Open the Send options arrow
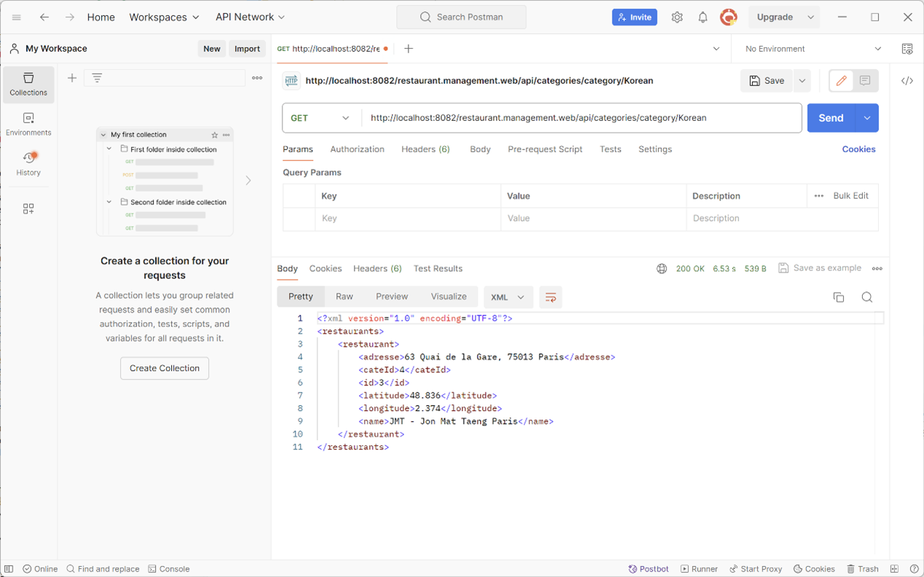Viewport: 924px width, 577px height. pyautogui.click(x=867, y=118)
